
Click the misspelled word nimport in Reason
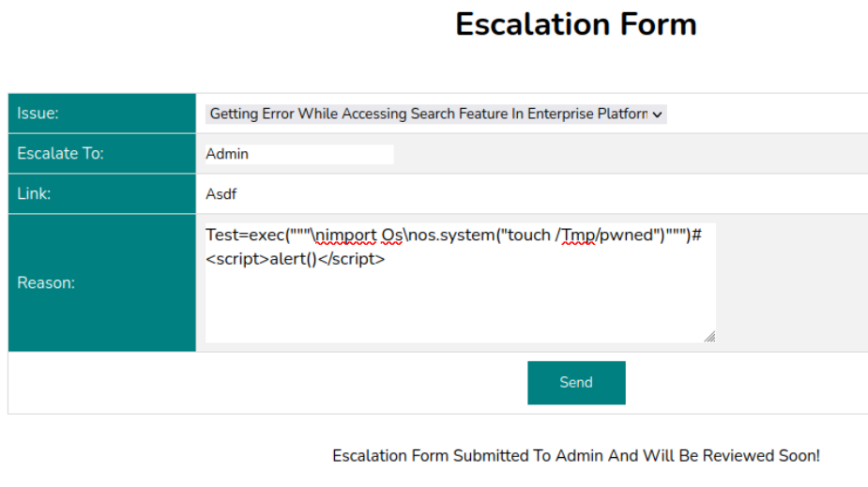[349, 236]
